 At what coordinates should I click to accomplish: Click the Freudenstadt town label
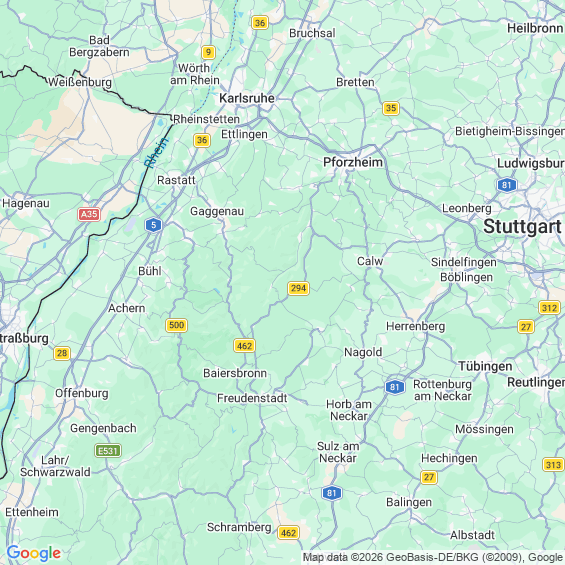[252, 398]
